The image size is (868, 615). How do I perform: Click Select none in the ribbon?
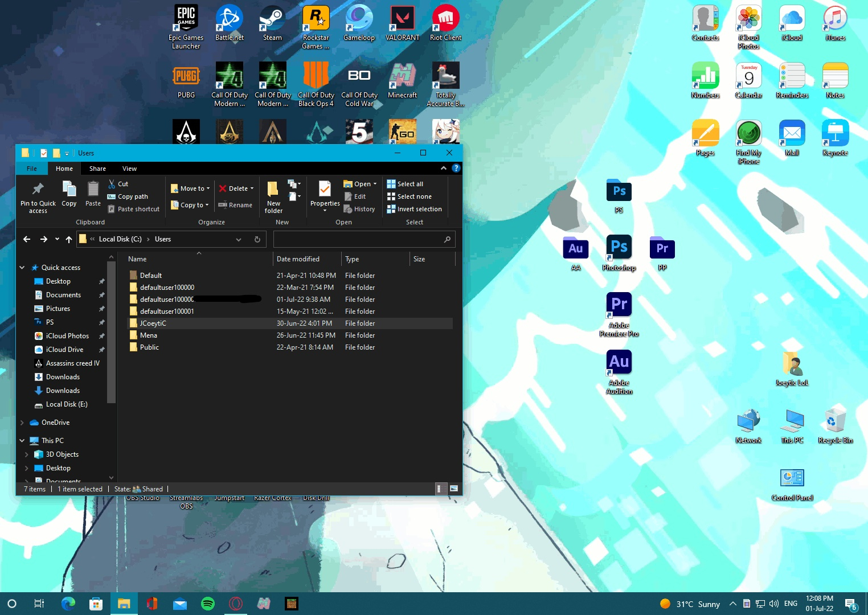[409, 196]
